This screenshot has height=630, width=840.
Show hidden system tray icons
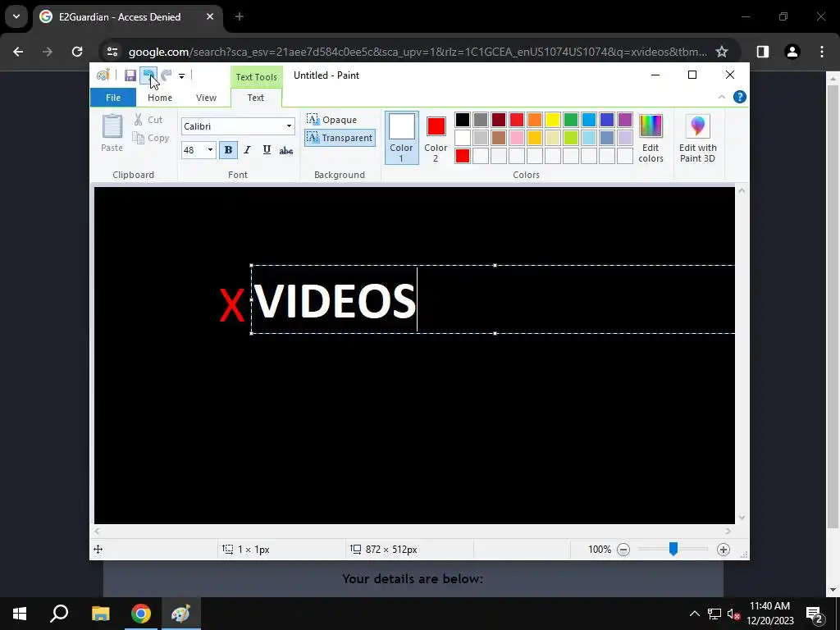click(694, 614)
